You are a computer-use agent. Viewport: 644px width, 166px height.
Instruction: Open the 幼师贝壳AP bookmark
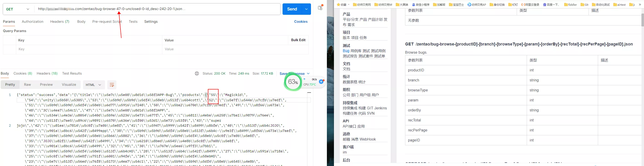point(477,5)
